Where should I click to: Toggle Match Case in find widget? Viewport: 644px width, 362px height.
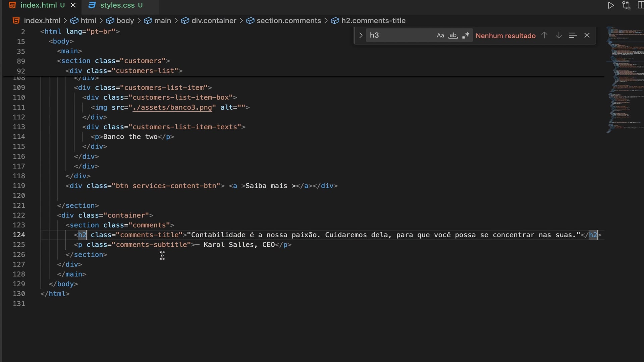440,35
